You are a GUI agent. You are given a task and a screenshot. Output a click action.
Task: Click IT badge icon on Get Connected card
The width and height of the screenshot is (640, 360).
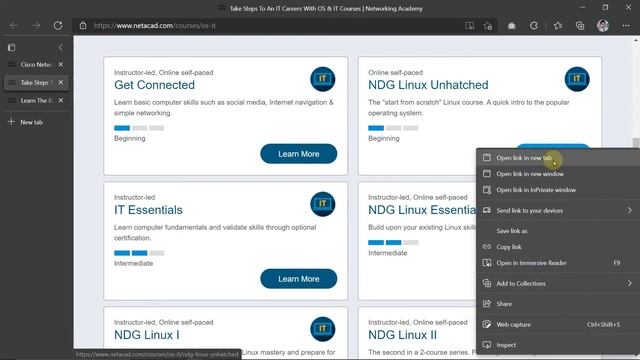point(322,79)
